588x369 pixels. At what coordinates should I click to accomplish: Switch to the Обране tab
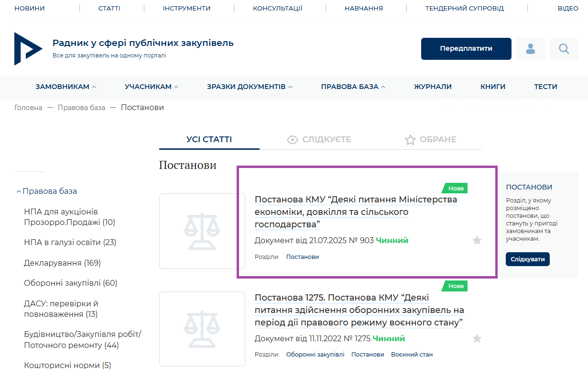[430, 140]
